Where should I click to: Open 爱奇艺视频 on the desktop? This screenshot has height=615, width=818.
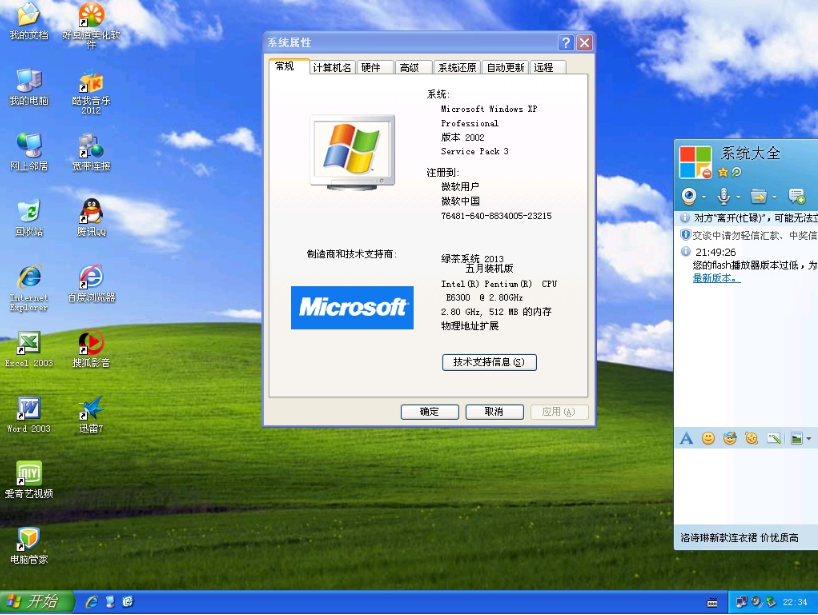tap(29, 474)
